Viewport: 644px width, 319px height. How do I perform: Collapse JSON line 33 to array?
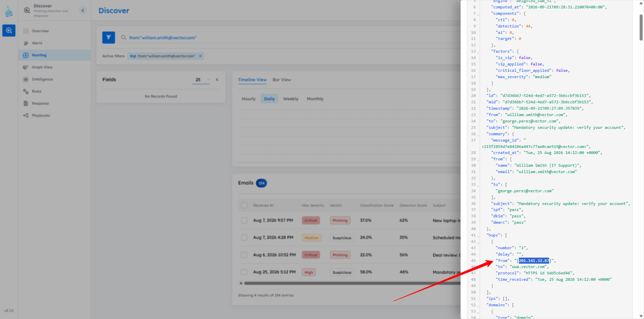478,185
